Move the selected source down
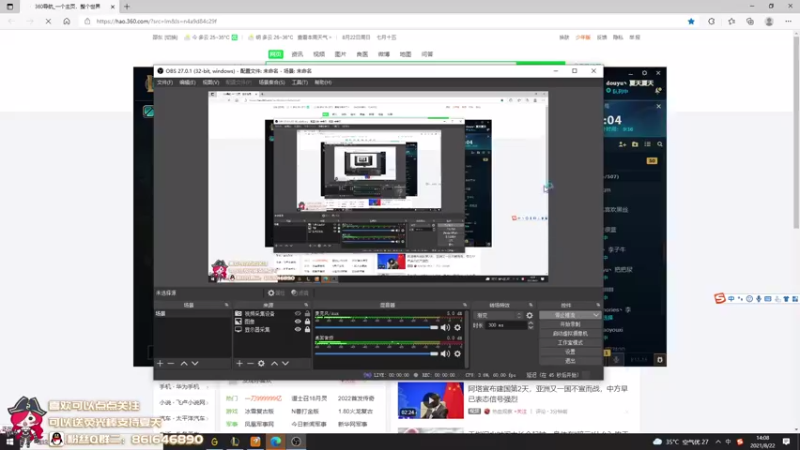 [x=285, y=363]
